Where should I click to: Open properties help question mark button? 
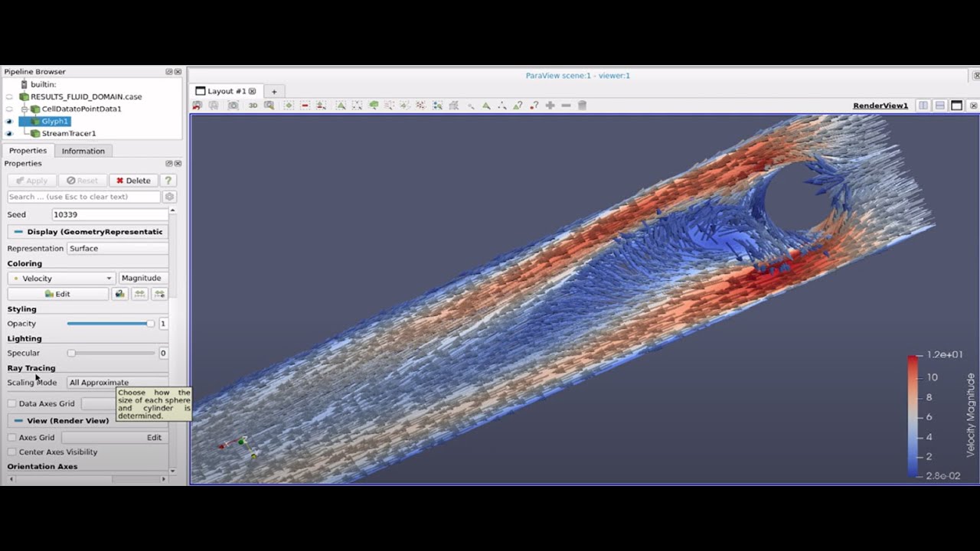pyautogui.click(x=168, y=181)
